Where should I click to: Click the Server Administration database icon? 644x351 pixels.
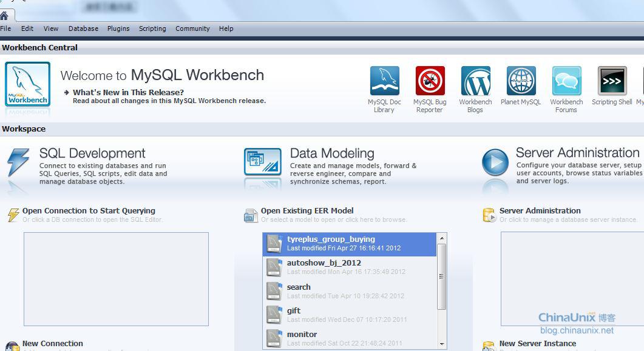coord(489,215)
